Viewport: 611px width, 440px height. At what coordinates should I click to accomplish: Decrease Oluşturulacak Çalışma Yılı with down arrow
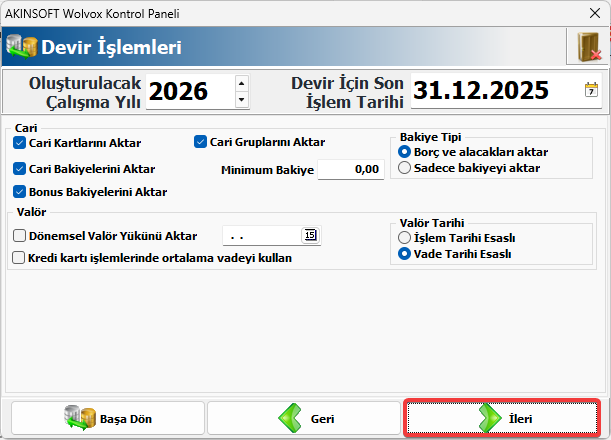coord(241,100)
